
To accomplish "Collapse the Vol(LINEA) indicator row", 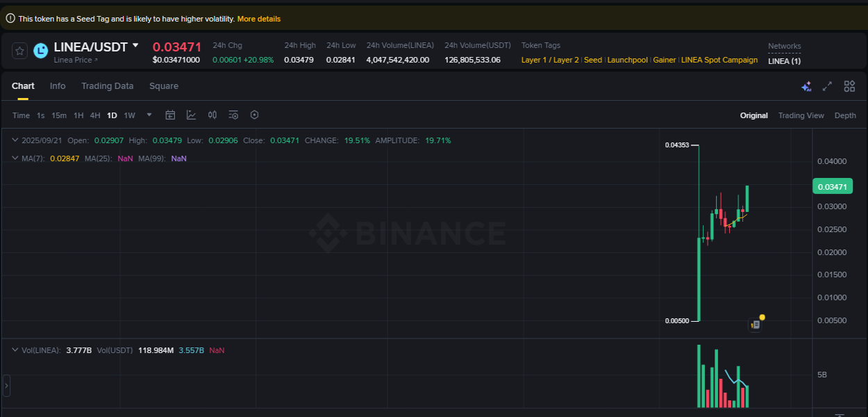I will 14,350.
